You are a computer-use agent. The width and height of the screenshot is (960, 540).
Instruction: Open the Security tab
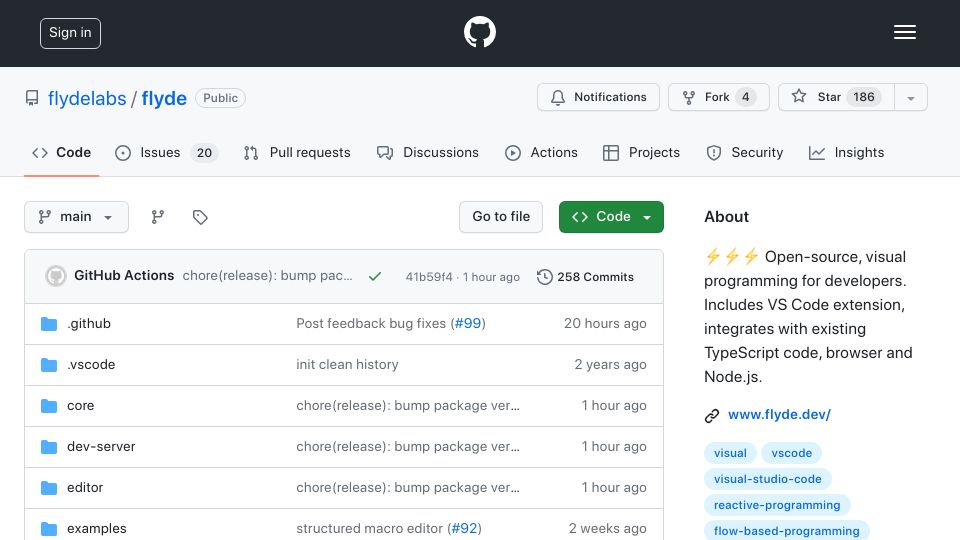point(744,152)
